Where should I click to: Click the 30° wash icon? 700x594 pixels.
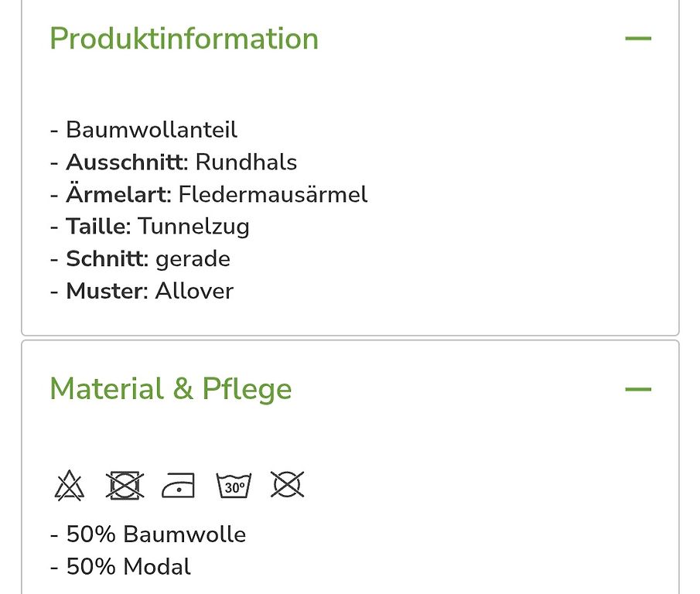pyautogui.click(x=234, y=485)
